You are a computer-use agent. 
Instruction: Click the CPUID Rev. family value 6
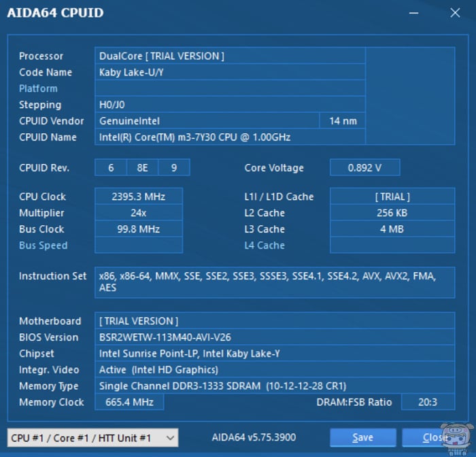pyautogui.click(x=111, y=167)
